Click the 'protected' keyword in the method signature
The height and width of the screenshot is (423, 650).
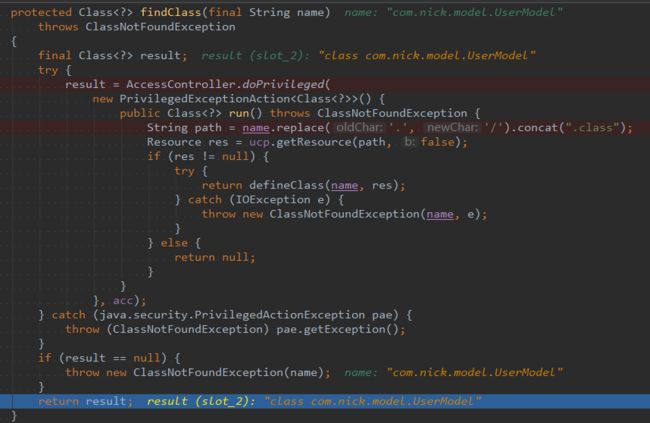coord(41,12)
